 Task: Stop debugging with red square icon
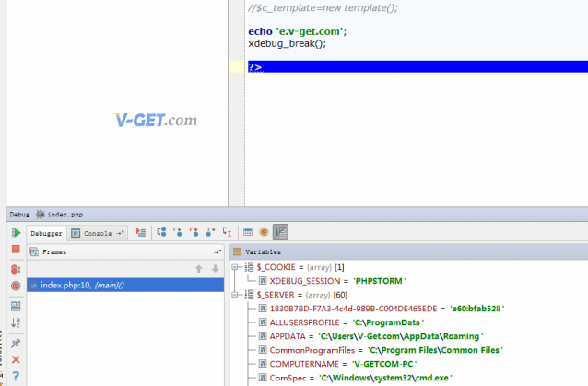click(16, 250)
